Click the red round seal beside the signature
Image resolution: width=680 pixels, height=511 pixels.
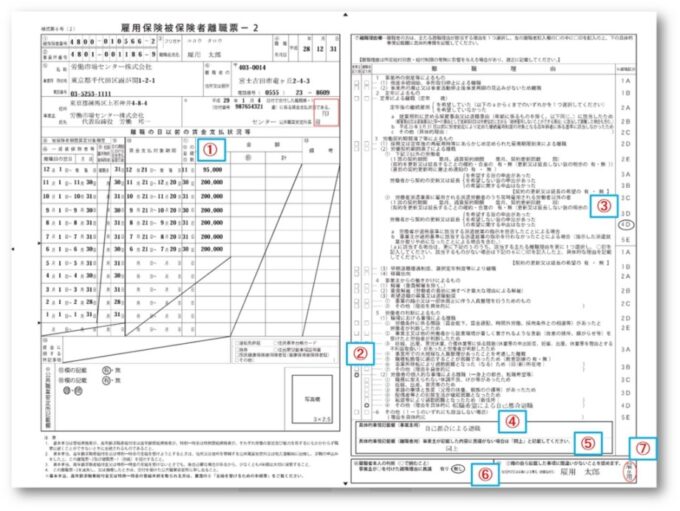tap(630, 472)
